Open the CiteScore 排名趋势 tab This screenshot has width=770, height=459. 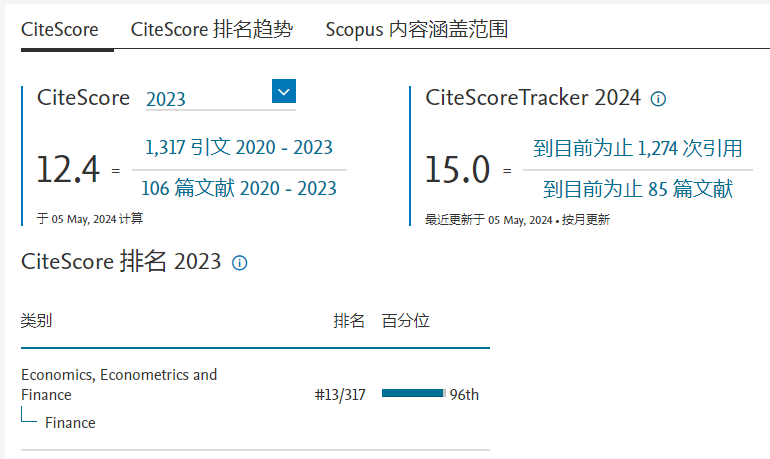click(x=212, y=30)
